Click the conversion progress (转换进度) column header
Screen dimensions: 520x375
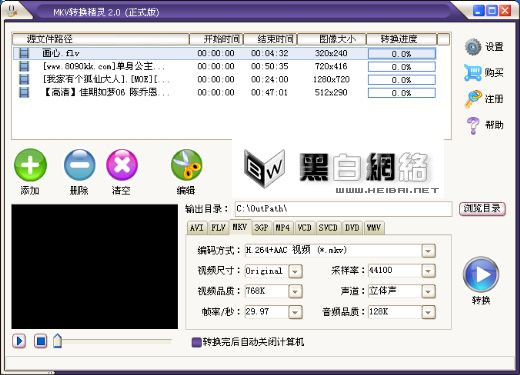[x=402, y=39]
